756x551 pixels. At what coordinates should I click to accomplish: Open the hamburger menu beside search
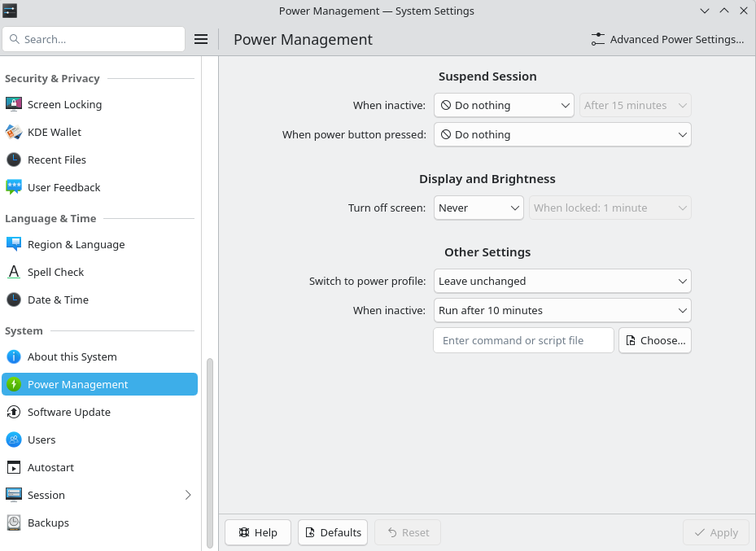point(201,39)
